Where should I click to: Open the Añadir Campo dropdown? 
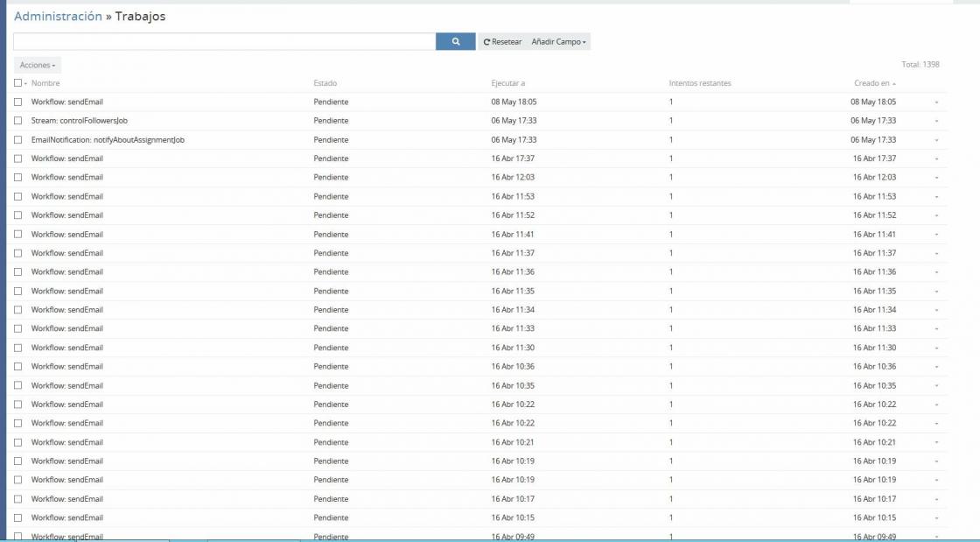(559, 42)
